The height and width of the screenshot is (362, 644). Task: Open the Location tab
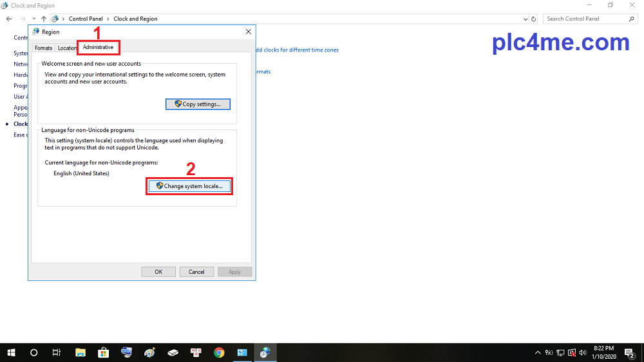point(66,48)
